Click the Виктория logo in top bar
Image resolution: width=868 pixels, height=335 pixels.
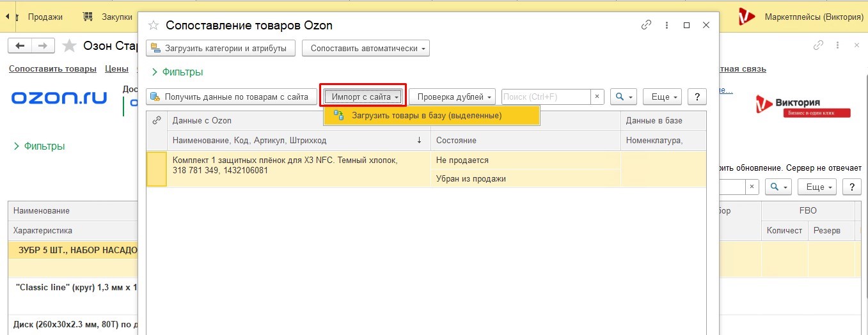746,17
